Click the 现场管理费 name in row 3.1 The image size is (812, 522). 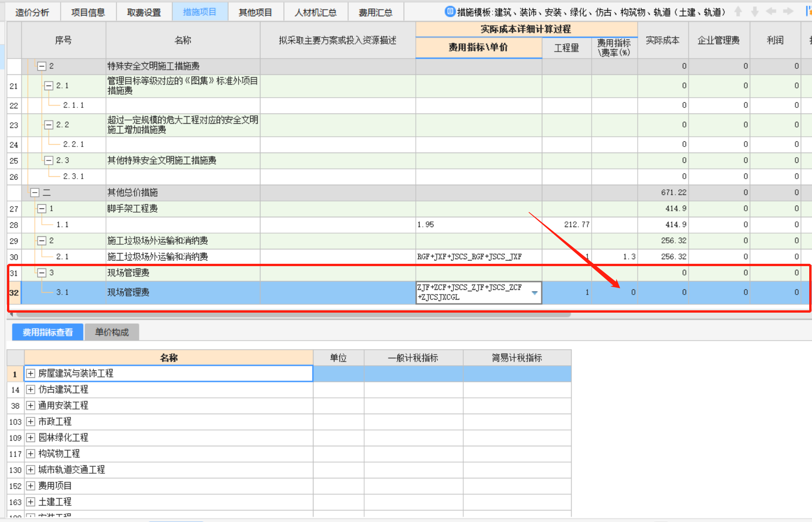128,293
